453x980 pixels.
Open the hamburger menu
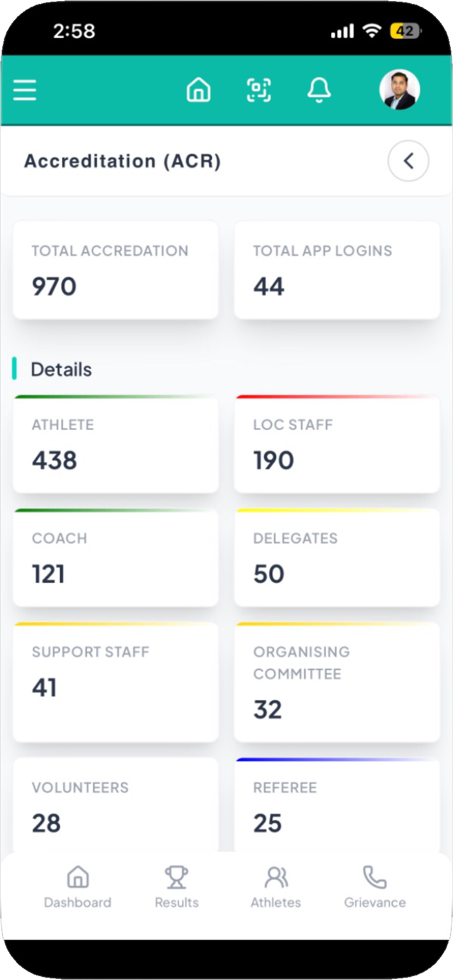pyautogui.click(x=25, y=90)
